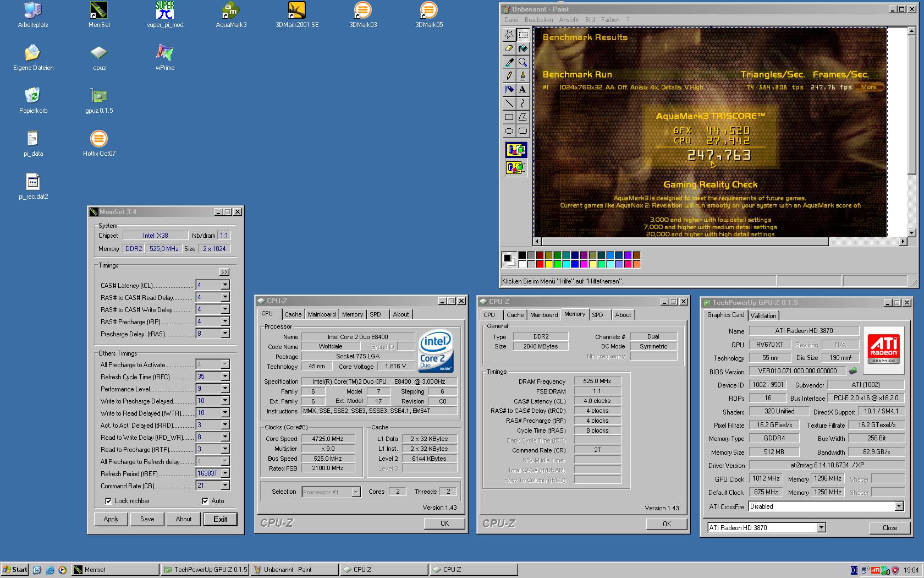This screenshot has height=578, width=924.
Task: Expand the Performance Level dropdown
Action: [x=225, y=389]
